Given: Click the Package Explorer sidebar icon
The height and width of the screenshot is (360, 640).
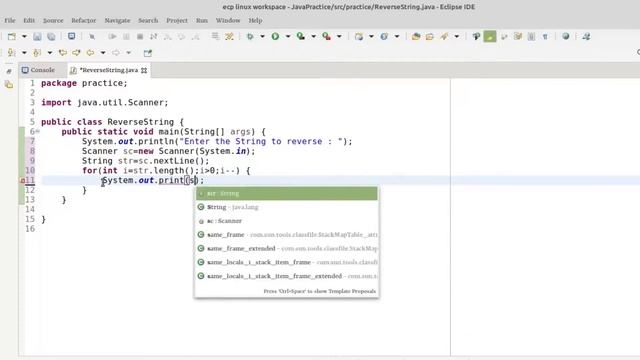Looking at the screenshot, I should tap(9, 85).
